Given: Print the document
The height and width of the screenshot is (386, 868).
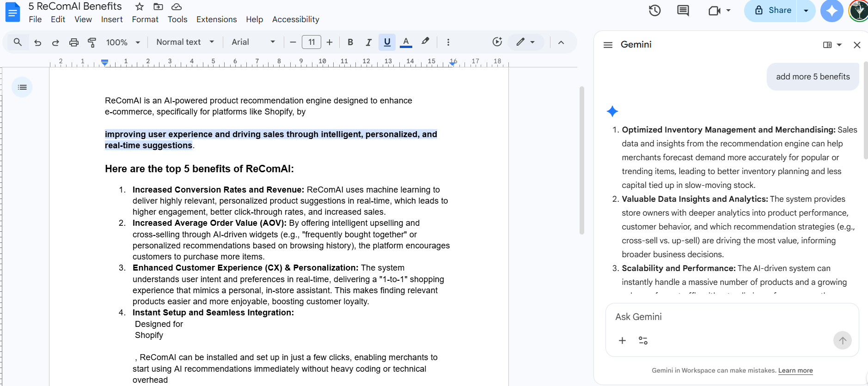Looking at the screenshot, I should point(74,42).
